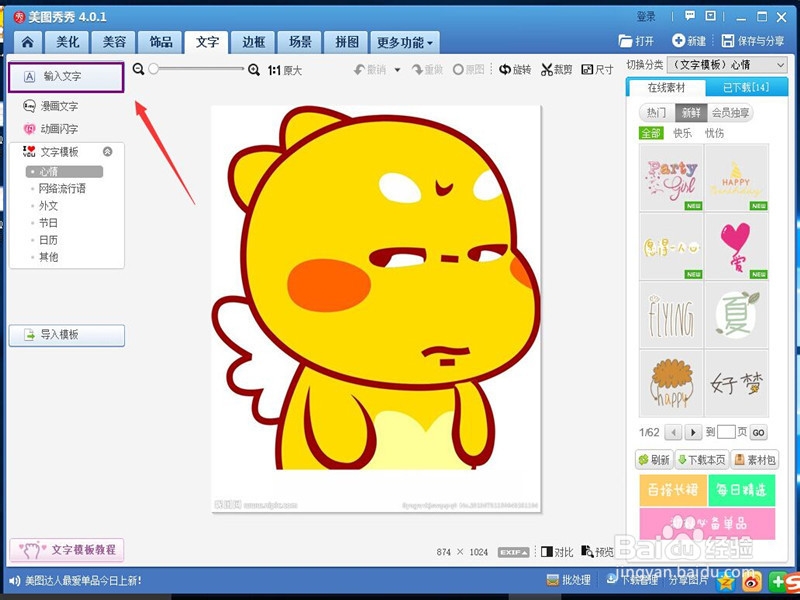Open the undo history dropdown arrow
Image resolution: width=800 pixels, height=600 pixels.
click(397, 70)
